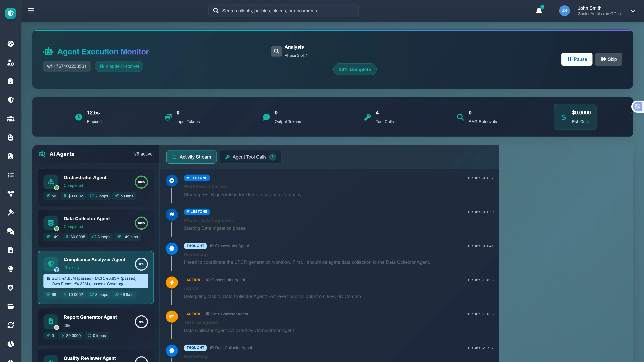Switch to the Agent Tool Calls tab
This screenshot has width=644, height=362.
click(x=250, y=157)
